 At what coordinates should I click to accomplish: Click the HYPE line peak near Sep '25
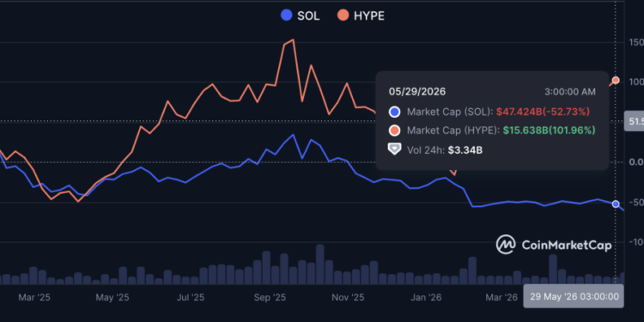[293, 39]
